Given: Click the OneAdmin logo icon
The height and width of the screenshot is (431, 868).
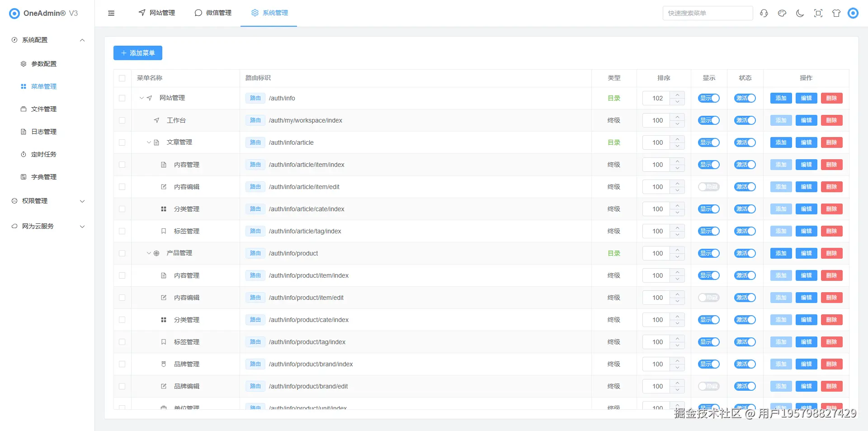Looking at the screenshot, I should click(14, 14).
